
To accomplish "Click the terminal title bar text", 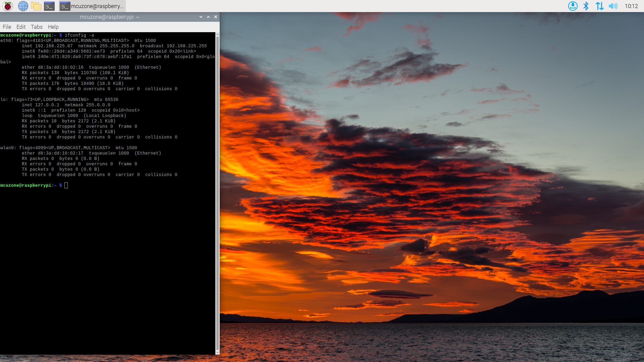I will [x=109, y=17].
